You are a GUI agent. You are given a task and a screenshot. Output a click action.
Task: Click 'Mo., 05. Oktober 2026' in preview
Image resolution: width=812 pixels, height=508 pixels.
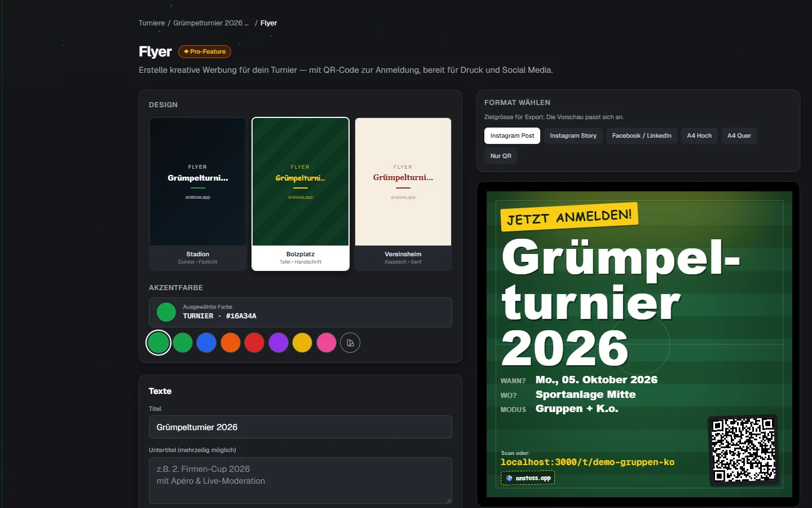tap(597, 380)
